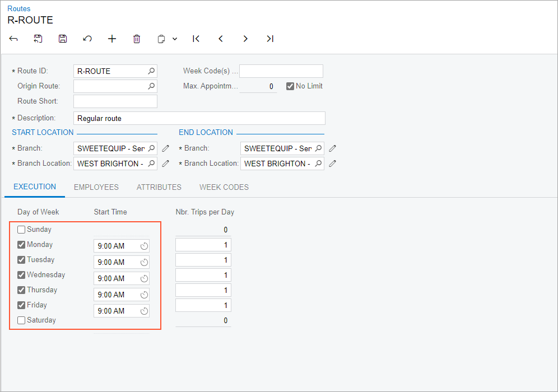The height and width of the screenshot is (392, 558).
Task: Open Monday start time picker
Action: (x=144, y=246)
